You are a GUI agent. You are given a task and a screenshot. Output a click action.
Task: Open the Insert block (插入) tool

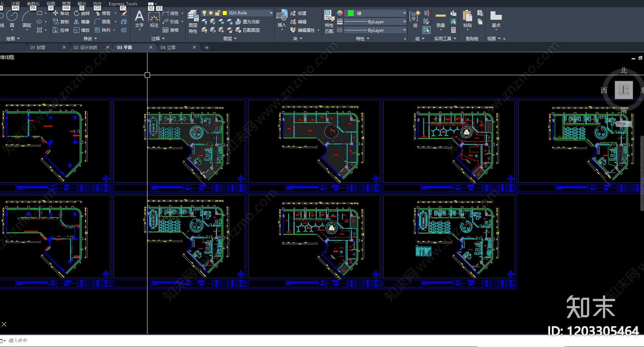(282, 19)
